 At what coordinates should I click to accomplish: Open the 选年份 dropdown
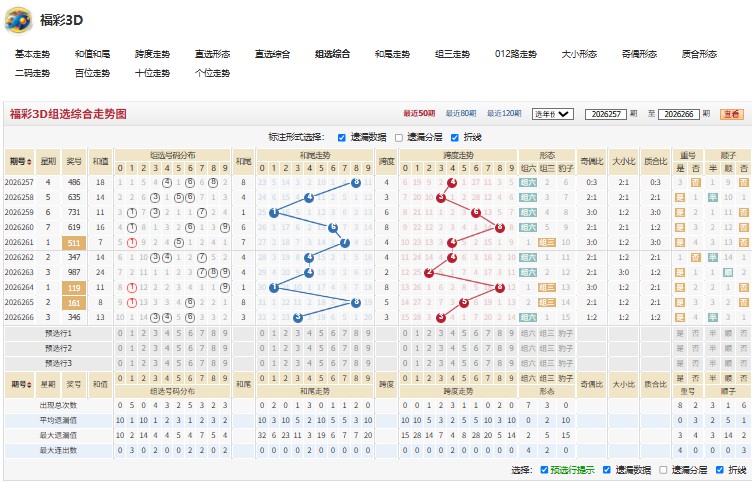tap(552, 114)
